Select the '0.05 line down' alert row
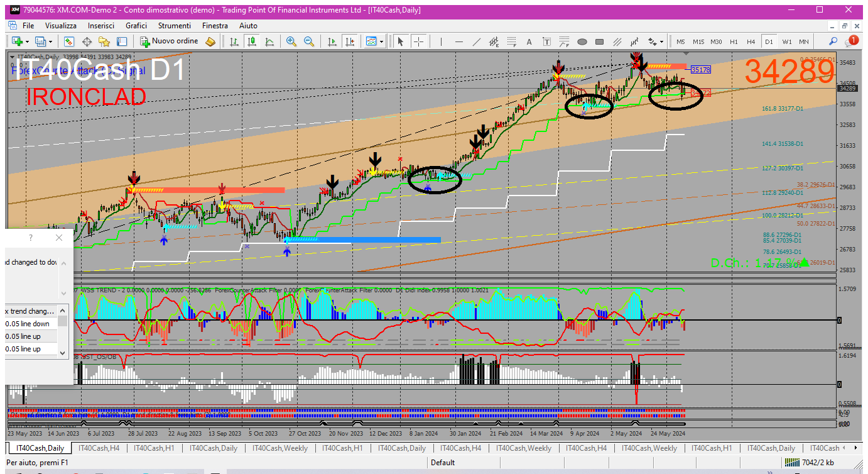The image size is (868, 474). pos(31,324)
